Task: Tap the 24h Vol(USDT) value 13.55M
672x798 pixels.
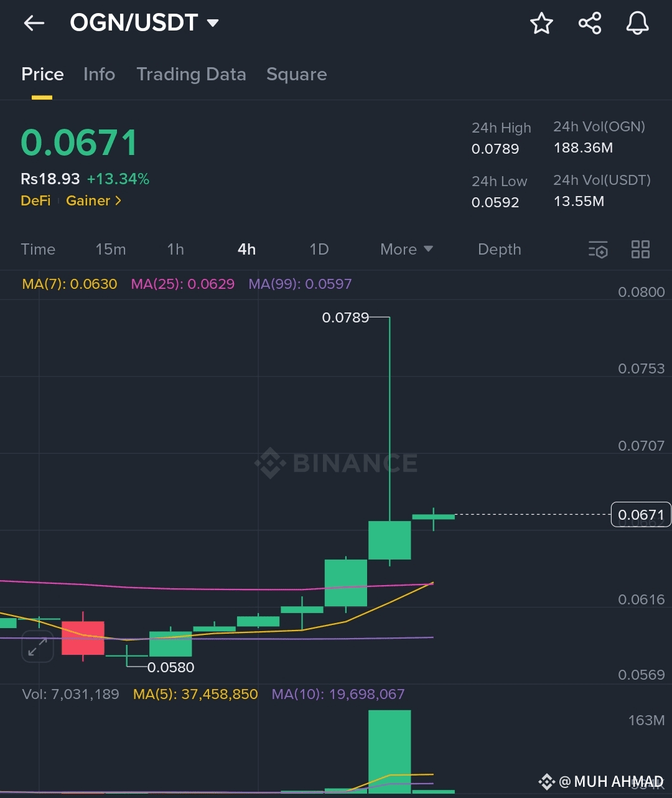Action: 579,202
